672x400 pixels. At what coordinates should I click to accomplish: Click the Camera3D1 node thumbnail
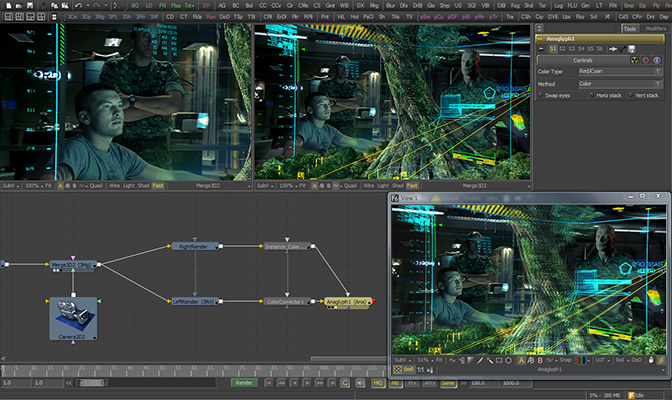pos(72,316)
